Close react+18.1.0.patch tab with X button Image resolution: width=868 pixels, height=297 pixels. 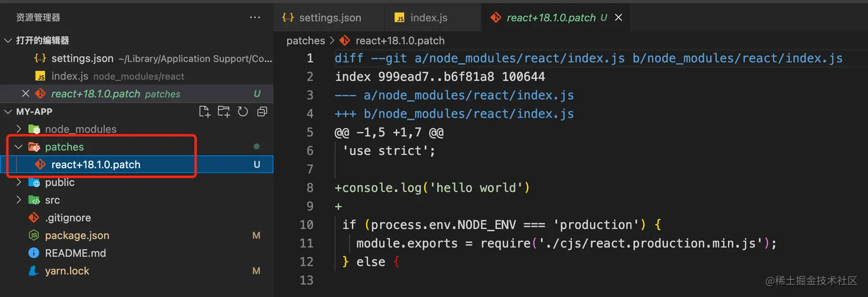coord(618,18)
